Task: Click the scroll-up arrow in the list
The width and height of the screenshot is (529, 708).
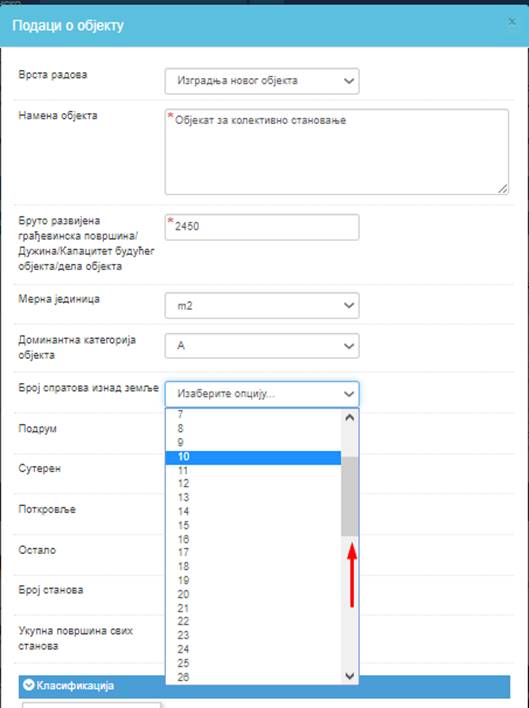Action: [349, 418]
